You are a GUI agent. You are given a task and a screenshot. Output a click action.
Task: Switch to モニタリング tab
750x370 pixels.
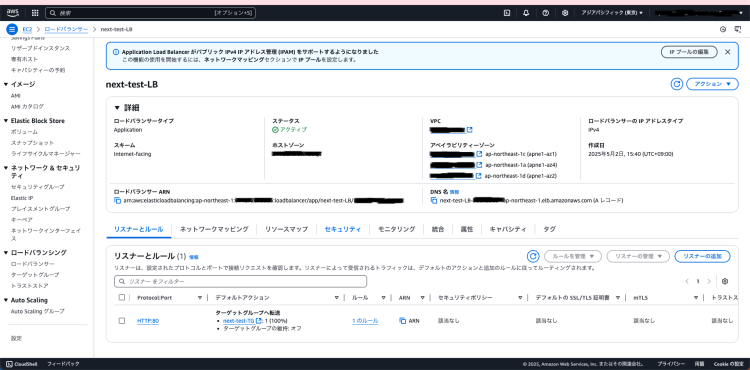pyautogui.click(x=397, y=229)
